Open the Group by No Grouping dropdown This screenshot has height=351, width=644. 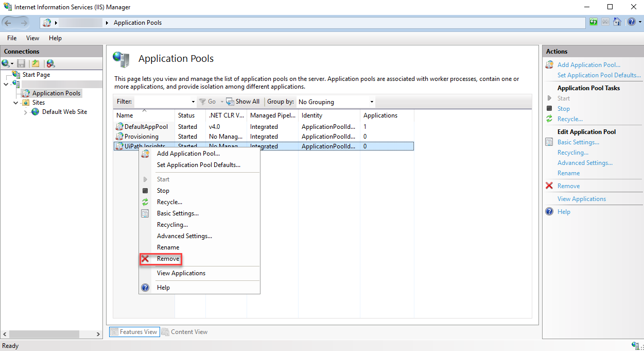coord(372,102)
